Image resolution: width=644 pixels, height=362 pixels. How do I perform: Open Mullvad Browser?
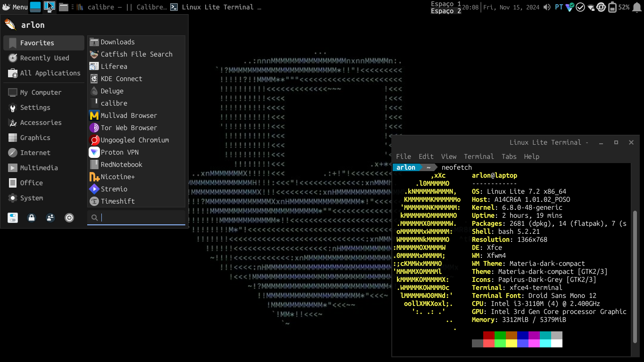click(136, 115)
